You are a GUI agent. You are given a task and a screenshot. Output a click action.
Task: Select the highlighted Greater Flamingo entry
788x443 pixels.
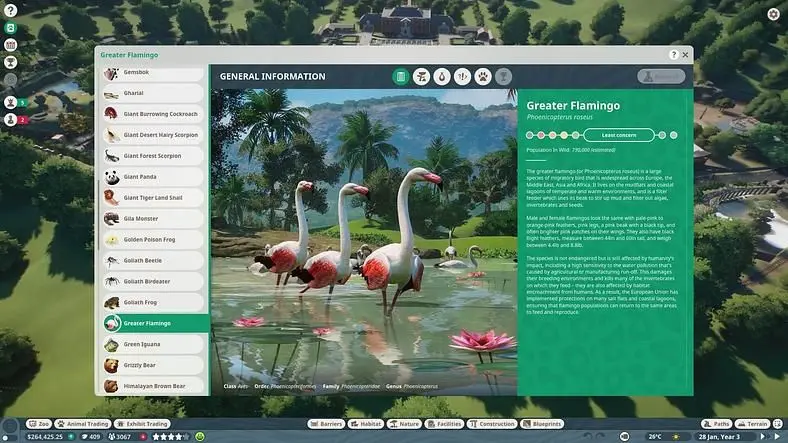(x=156, y=323)
